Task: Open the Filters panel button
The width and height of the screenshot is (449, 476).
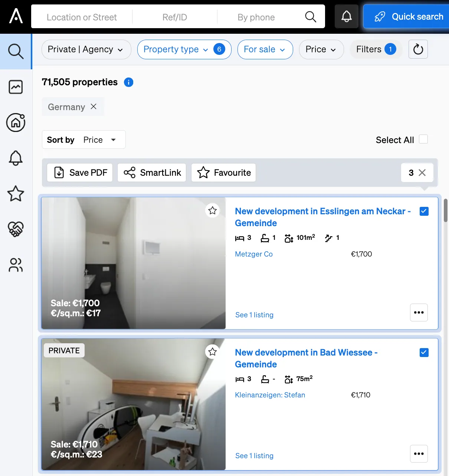Action: pyautogui.click(x=376, y=49)
